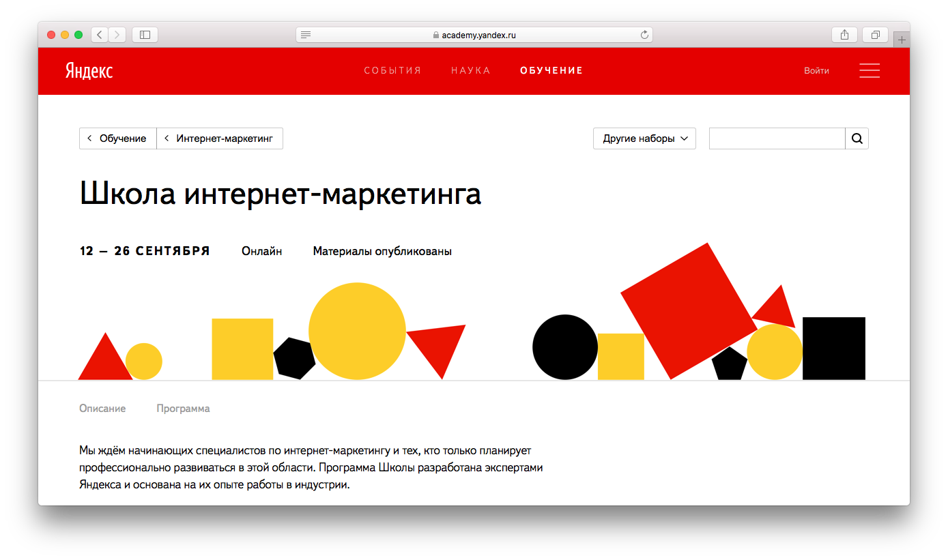Click the Войти login link
Image resolution: width=948 pixels, height=560 pixels.
pyautogui.click(x=816, y=71)
